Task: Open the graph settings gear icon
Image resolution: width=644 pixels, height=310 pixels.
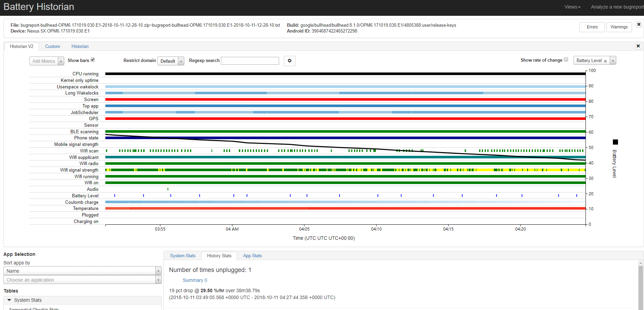Action: (x=289, y=61)
